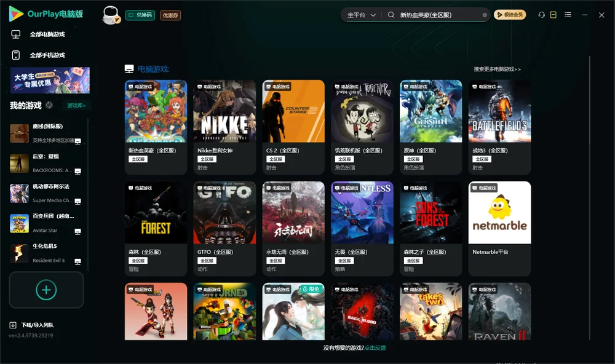Click the headset customer service icon
Viewport: 615px width, 364px height.
click(542, 15)
